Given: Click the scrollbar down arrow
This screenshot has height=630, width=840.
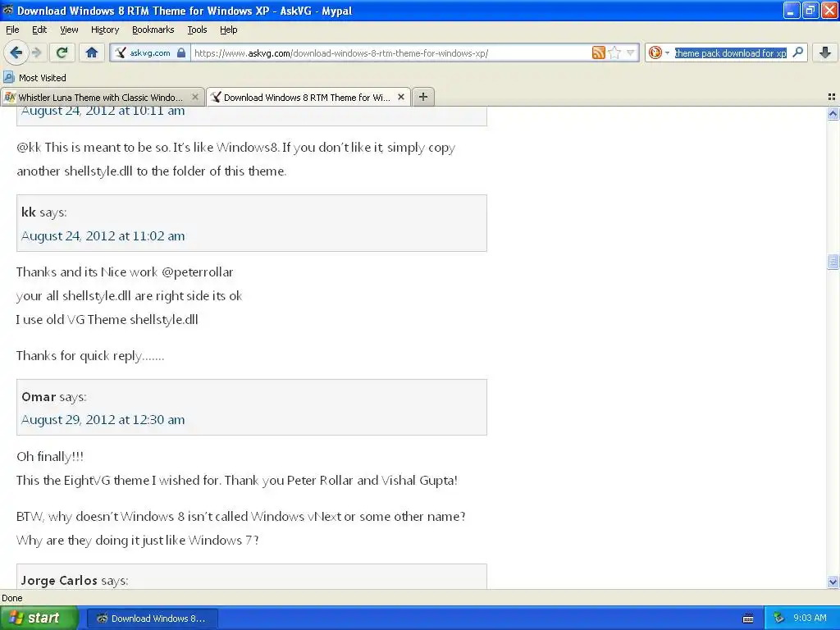Looking at the screenshot, I should click(x=833, y=582).
